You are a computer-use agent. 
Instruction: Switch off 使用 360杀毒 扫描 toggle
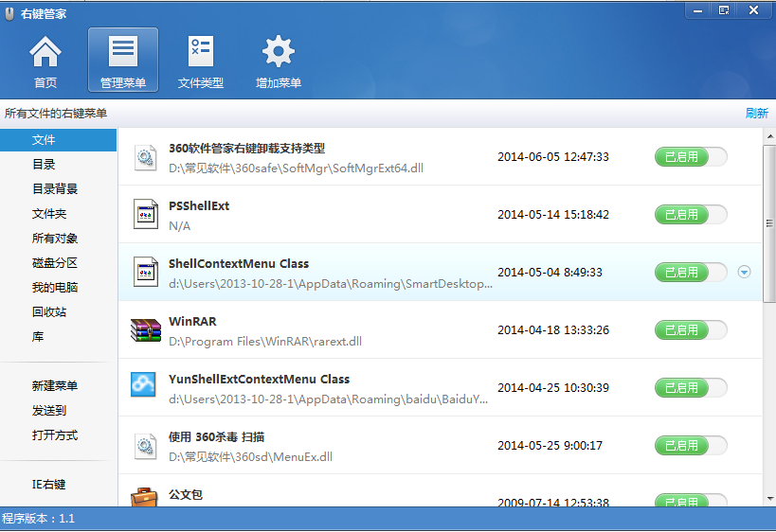point(691,445)
